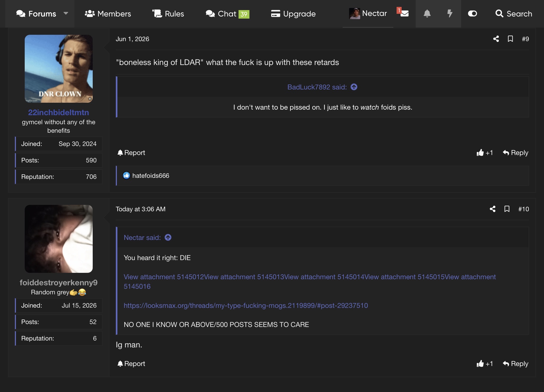The image size is (544, 392).
Task: Jump to BadLuckquoted post via the arrow icon
Action: [x=354, y=87]
